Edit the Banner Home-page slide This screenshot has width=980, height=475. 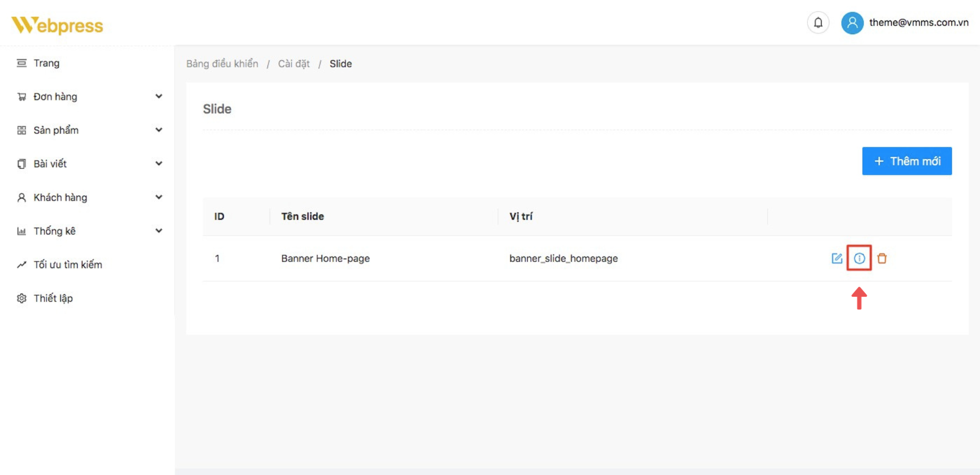tap(837, 258)
